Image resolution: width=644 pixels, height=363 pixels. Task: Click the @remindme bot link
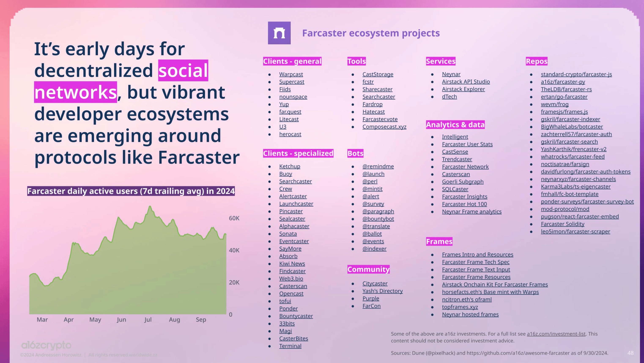(378, 166)
